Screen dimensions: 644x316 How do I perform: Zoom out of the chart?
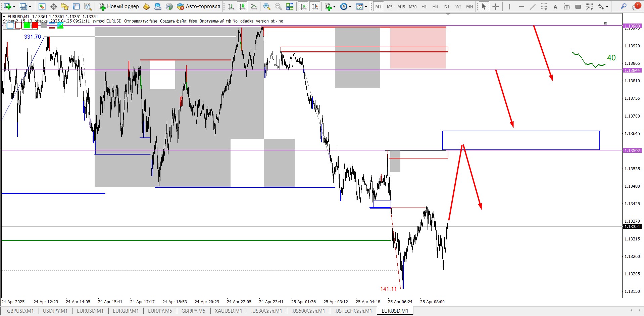coord(278,6)
